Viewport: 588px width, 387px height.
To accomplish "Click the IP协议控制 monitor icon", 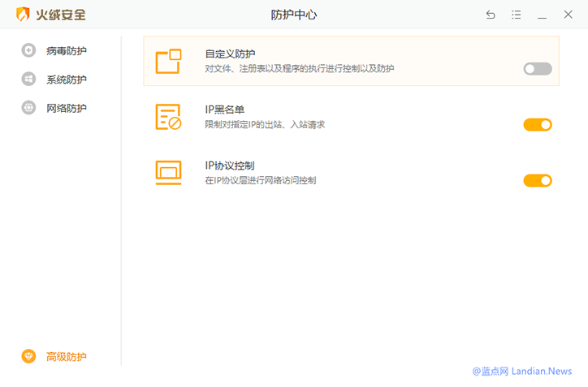I will (x=168, y=172).
